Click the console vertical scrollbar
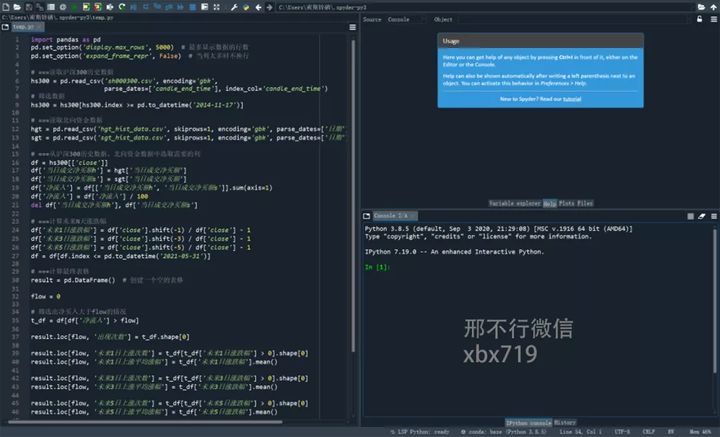Screen dimensions: 720x437 point(714,301)
